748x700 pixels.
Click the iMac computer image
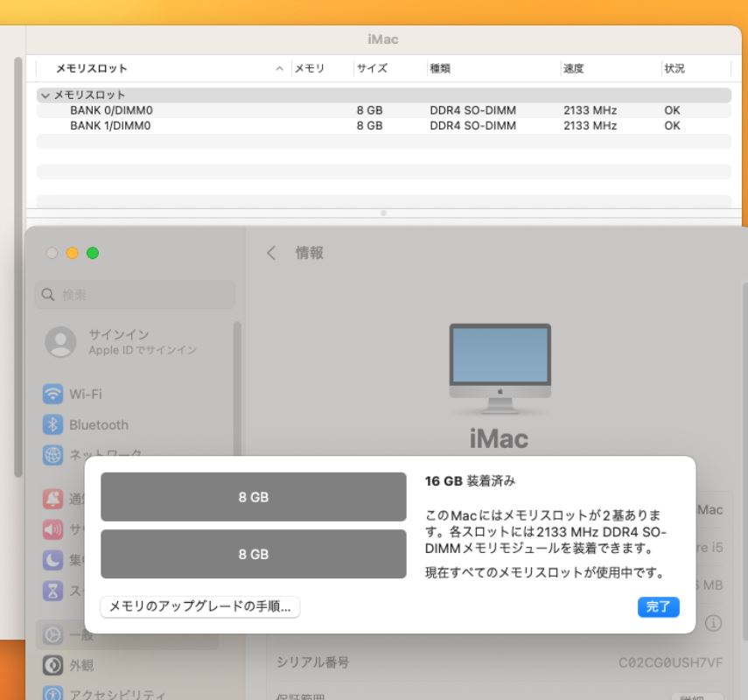(x=500, y=367)
